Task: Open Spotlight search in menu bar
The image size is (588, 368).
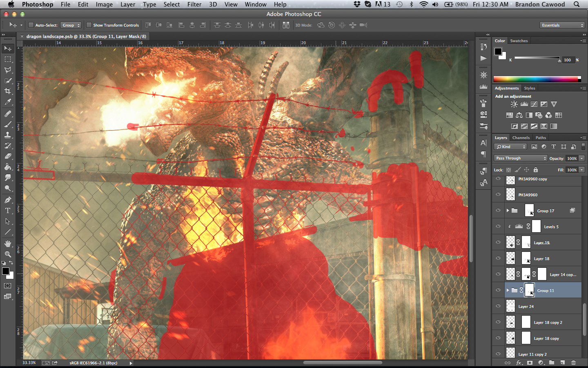Action: [x=577, y=4]
